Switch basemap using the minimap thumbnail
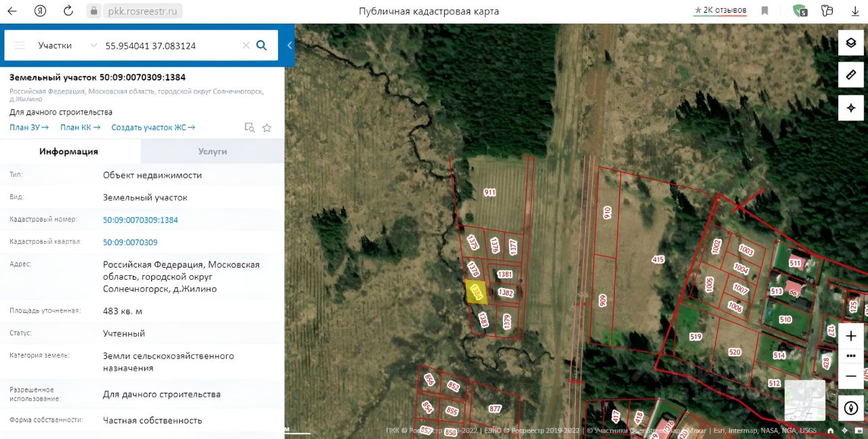The image size is (868, 439). click(804, 400)
